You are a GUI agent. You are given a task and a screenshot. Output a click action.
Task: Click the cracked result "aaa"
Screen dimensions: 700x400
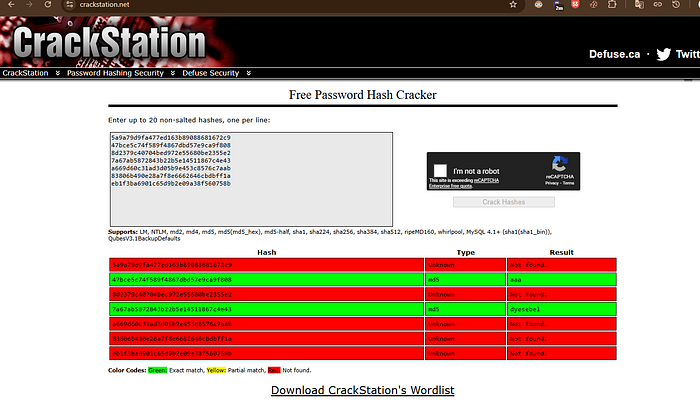[x=516, y=280]
